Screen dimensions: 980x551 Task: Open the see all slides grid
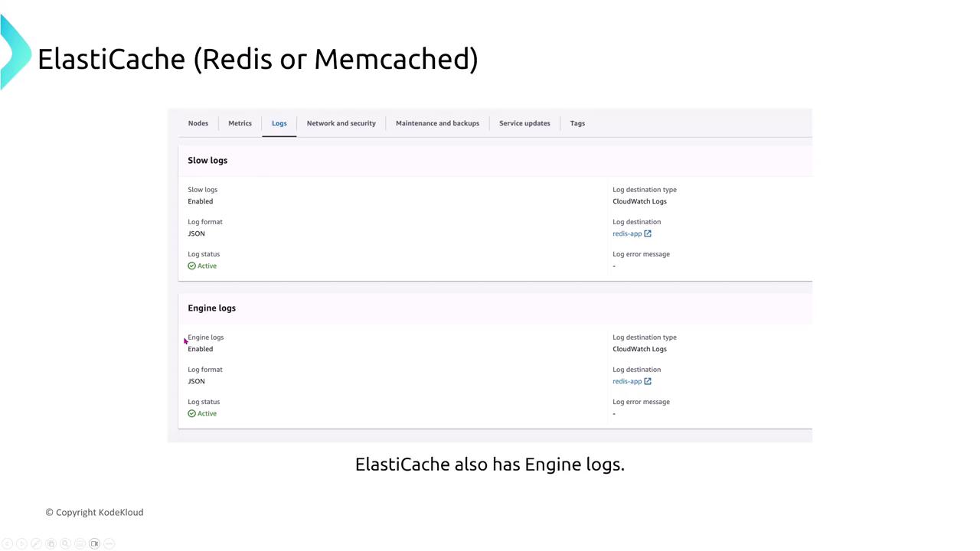[51, 543]
